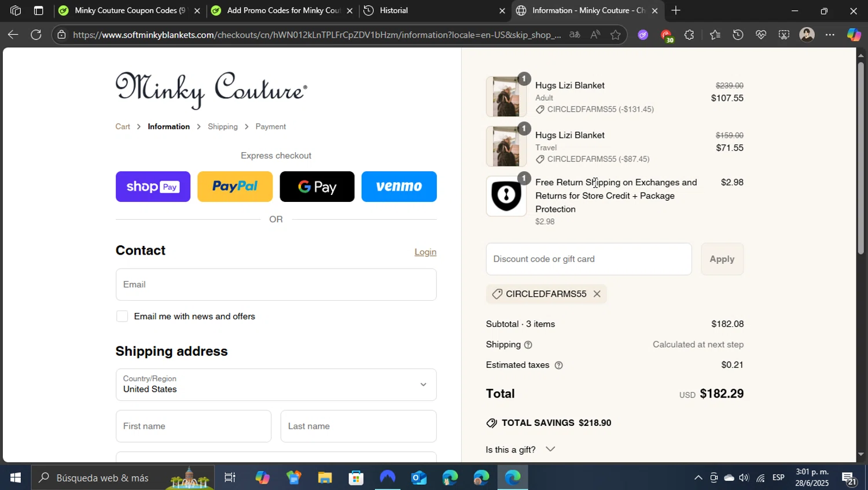
Task: Click the Login link
Action: [x=425, y=252]
